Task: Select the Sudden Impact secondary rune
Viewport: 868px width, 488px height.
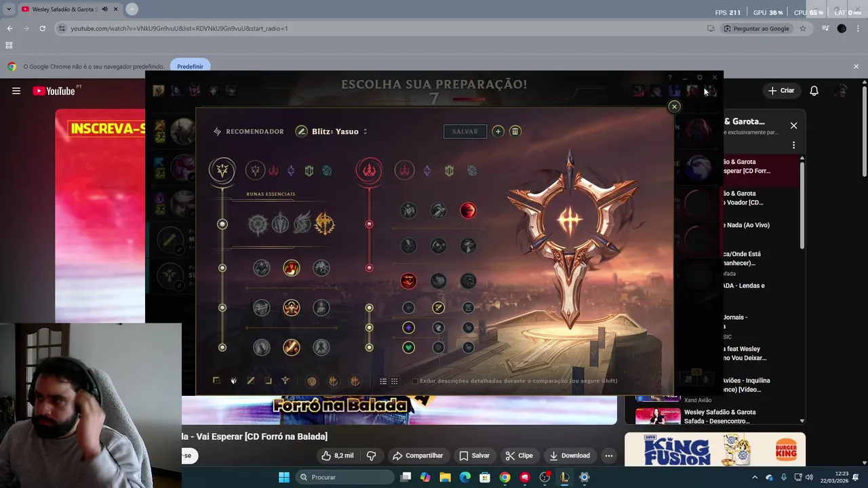Action: (468, 211)
